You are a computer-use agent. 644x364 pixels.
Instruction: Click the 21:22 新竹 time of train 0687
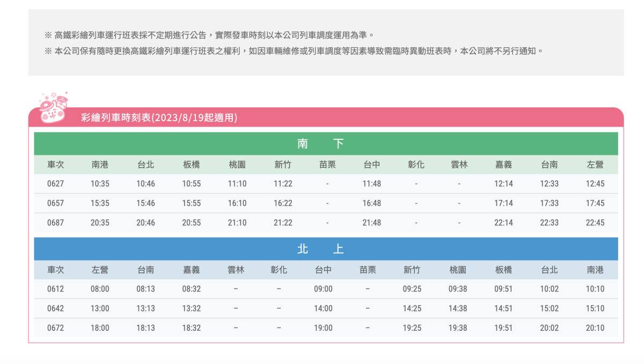coord(283,222)
